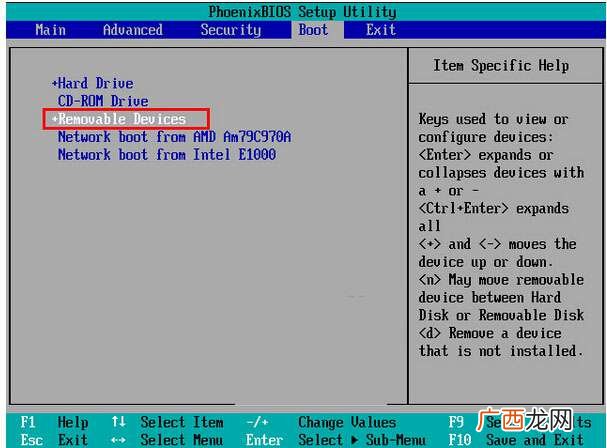Click the left-right arrows beside Select Menu
Screen dimensions: 607x448
pyautogui.click(x=118, y=440)
